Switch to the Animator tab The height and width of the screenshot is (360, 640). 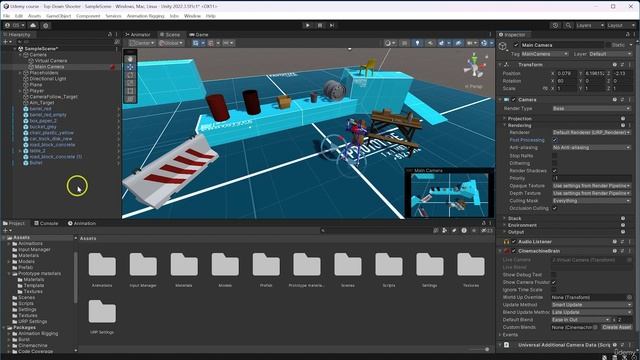coord(138,35)
